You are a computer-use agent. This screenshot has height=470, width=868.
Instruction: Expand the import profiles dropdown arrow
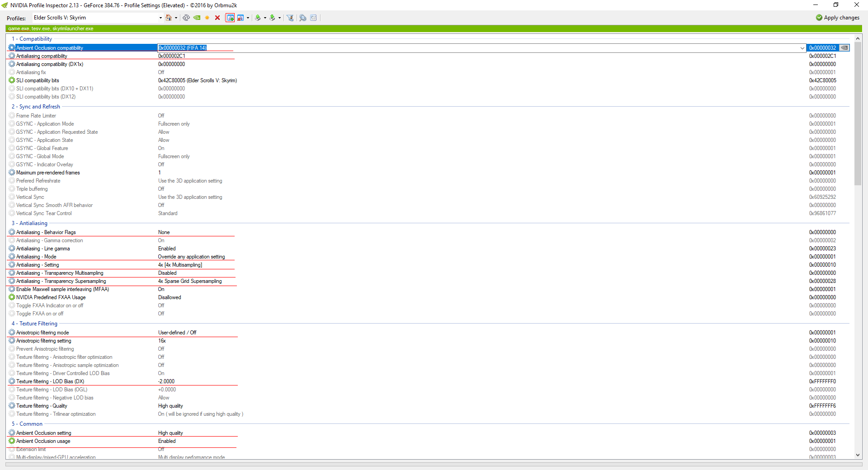pos(279,18)
